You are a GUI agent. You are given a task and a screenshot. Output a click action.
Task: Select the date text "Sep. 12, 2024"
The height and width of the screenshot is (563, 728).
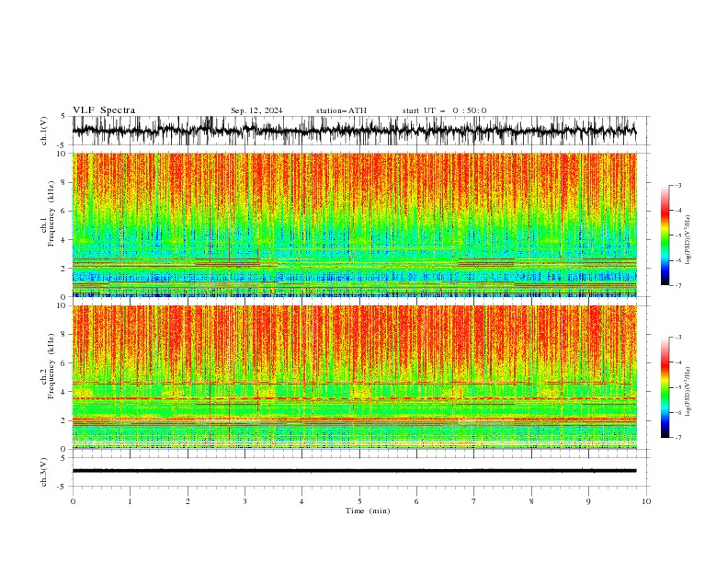[256, 110]
